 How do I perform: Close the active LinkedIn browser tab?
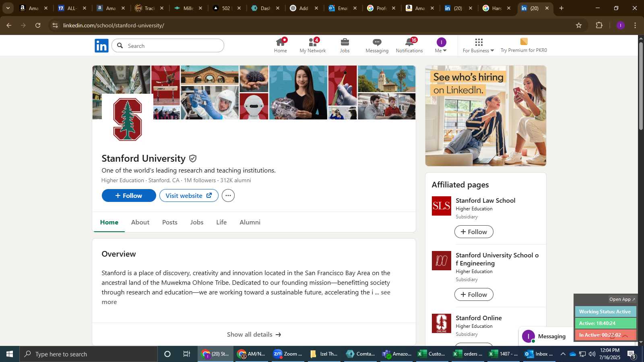547,8
